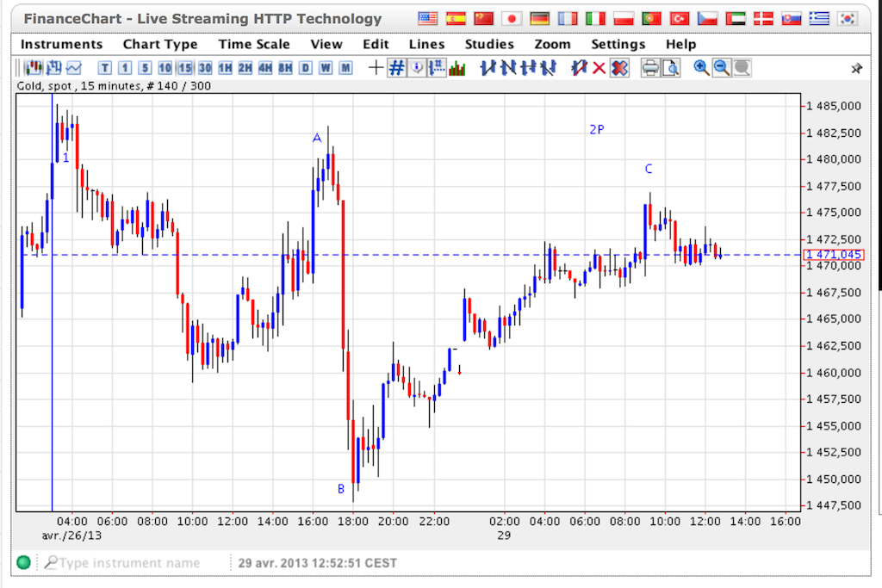Pin the toolbar with pushpin icon
The height and width of the screenshot is (588, 882).
point(856,68)
